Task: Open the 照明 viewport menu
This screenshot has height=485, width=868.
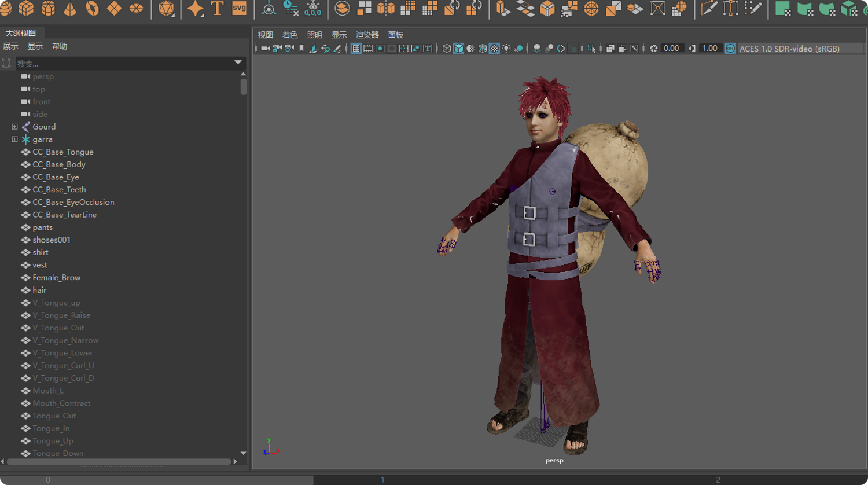Action: pyautogui.click(x=314, y=35)
